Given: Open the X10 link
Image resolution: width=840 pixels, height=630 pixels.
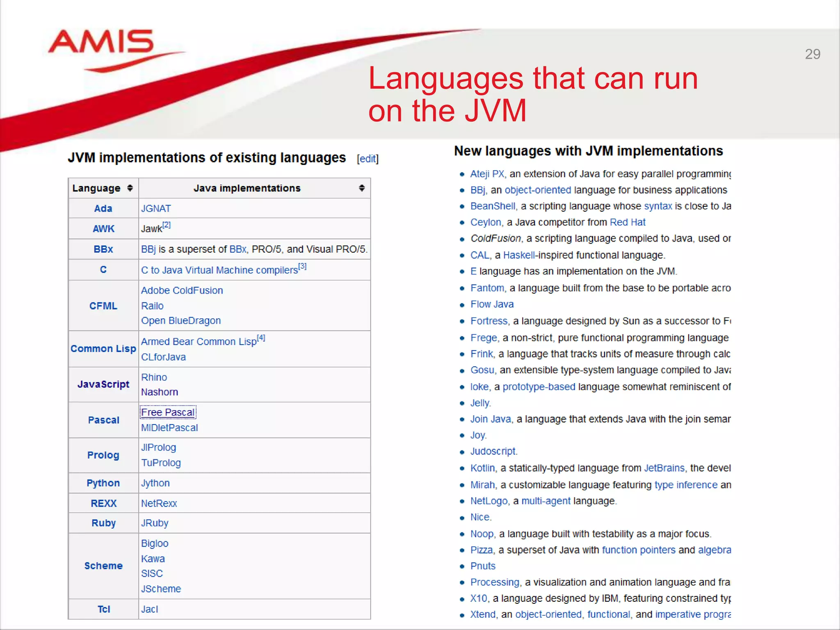Looking at the screenshot, I should coord(479,598).
